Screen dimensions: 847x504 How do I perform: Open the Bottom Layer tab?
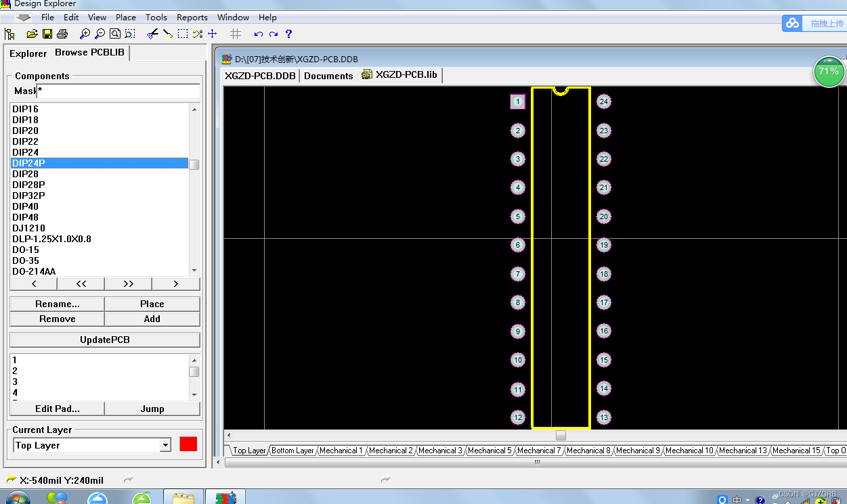(292, 450)
